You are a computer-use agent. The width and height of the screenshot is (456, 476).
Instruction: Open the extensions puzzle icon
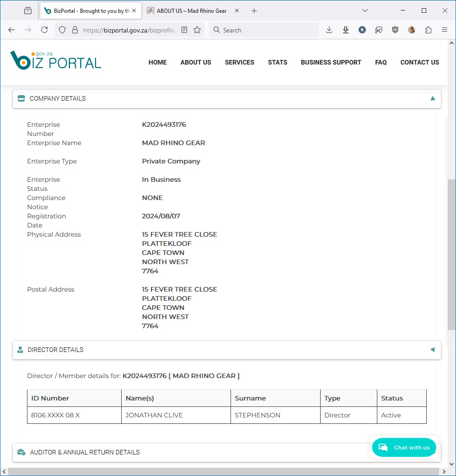(428, 30)
